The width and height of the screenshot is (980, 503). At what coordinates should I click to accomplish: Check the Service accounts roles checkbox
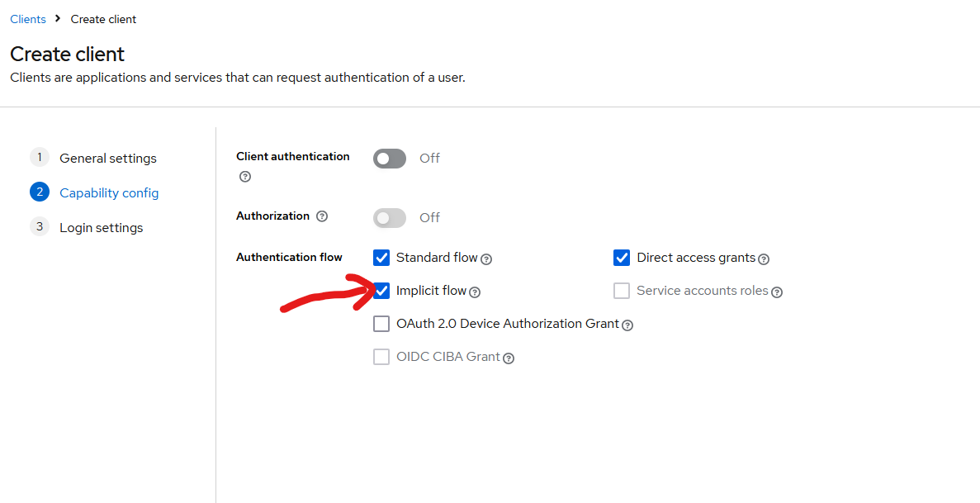click(x=622, y=291)
